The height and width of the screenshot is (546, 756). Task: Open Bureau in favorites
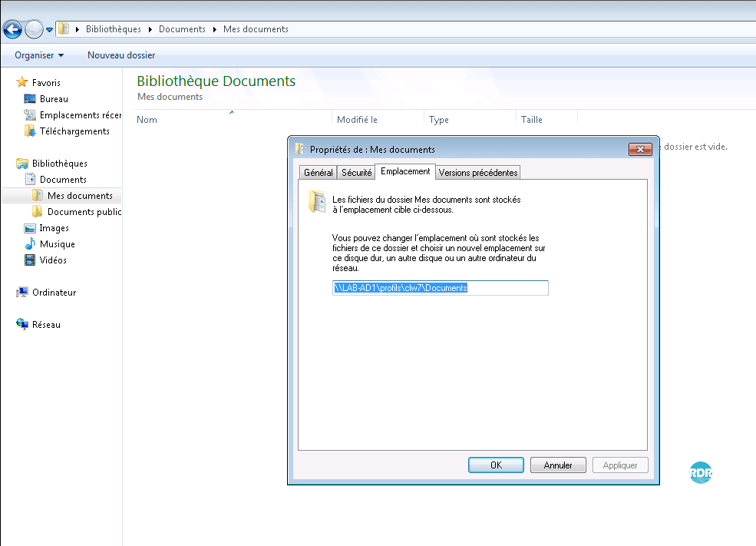tap(54, 99)
